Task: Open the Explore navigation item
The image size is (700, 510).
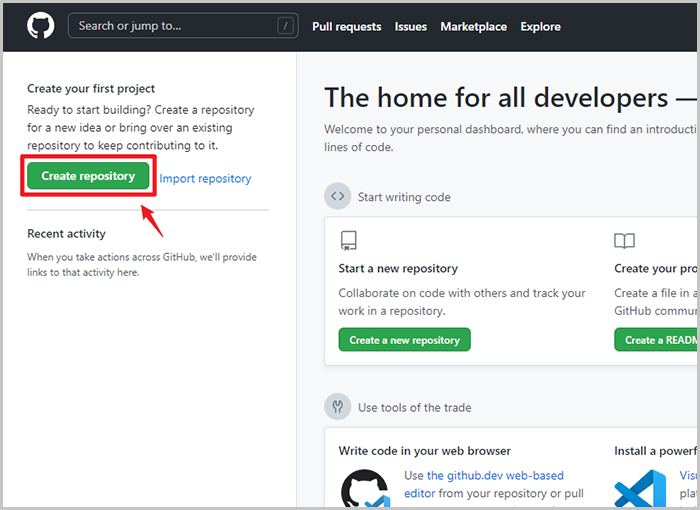Action: (540, 27)
